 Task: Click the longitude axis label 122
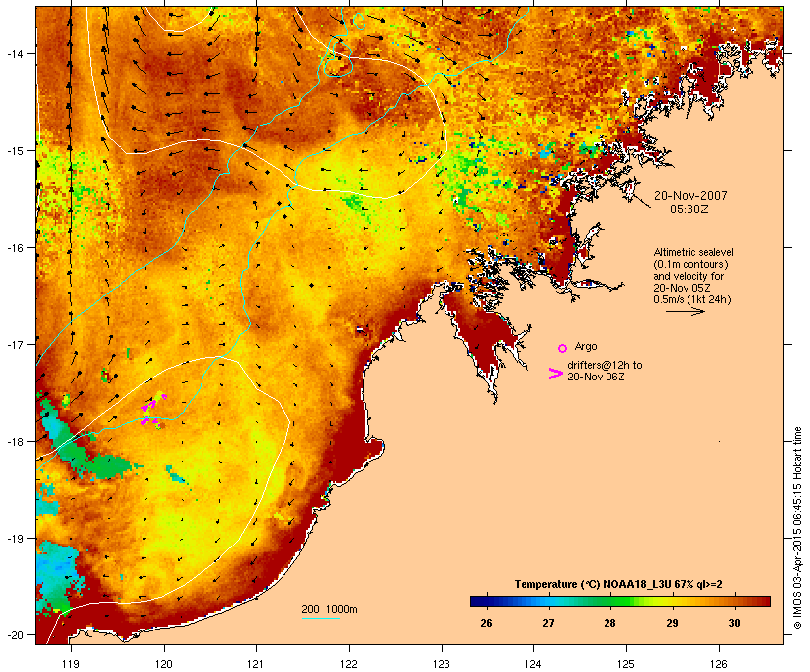pos(349,664)
